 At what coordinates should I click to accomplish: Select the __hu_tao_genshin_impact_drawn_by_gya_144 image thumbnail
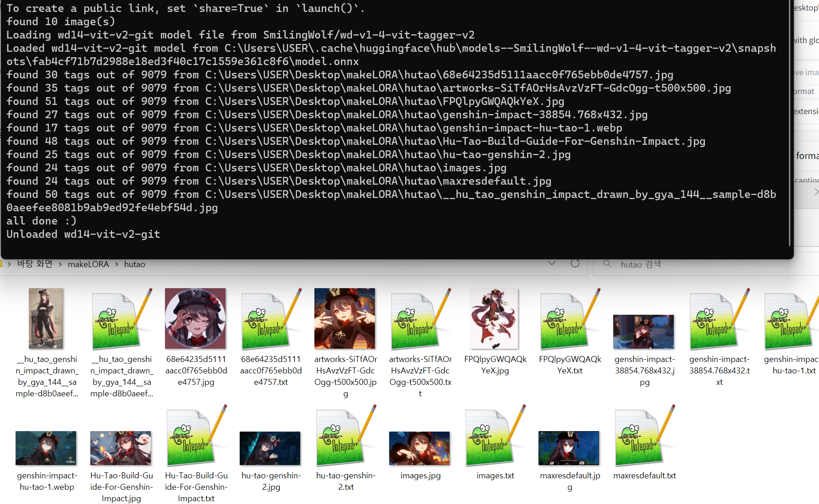(46, 318)
